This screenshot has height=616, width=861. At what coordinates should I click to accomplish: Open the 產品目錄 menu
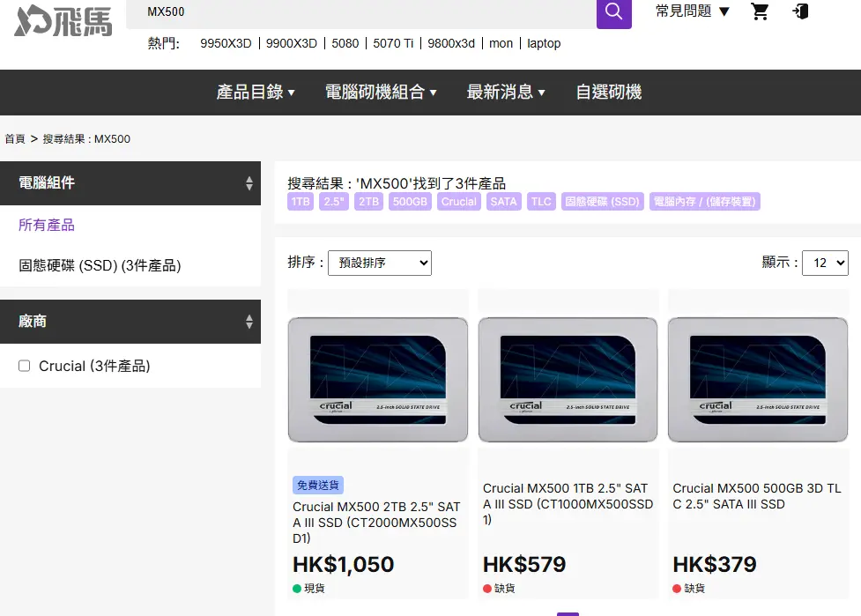point(256,92)
